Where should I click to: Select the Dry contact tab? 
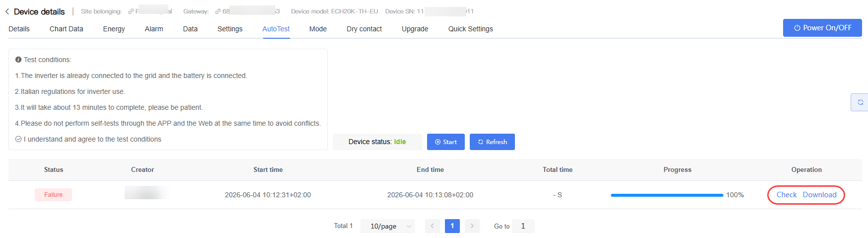[x=364, y=29]
